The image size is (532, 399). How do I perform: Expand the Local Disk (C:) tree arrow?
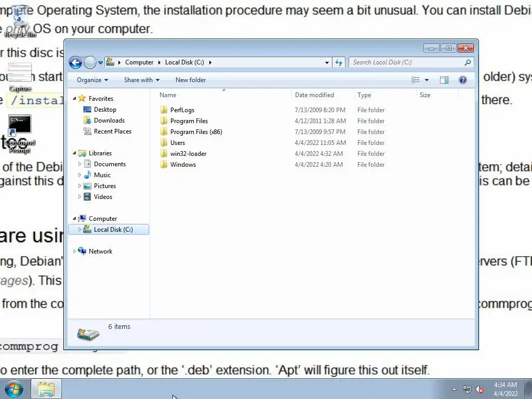pos(79,229)
